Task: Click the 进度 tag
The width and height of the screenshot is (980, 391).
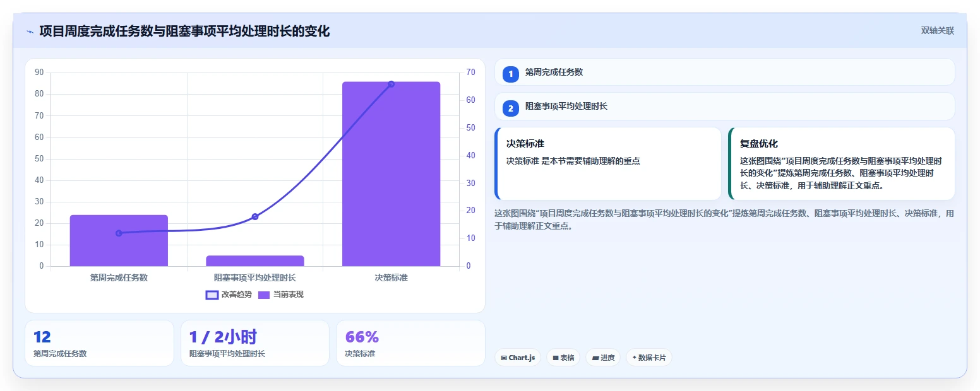Action: coord(603,358)
